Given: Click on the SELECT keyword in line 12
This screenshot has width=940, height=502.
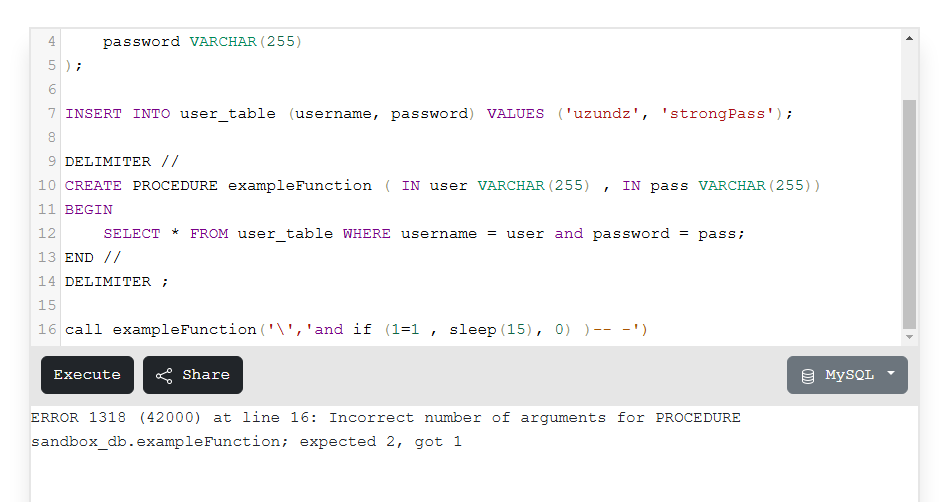Looking at the screenshot, I should click(x=132, y=233).
